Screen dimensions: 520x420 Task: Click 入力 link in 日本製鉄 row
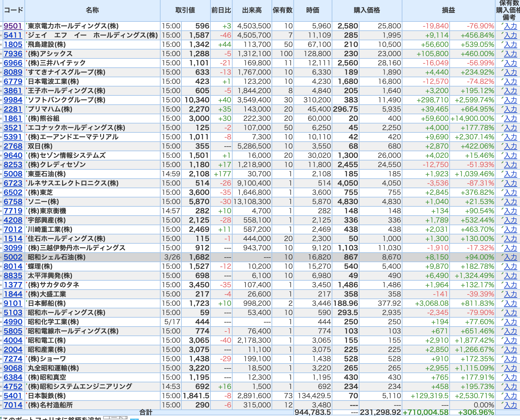[510, 396]
